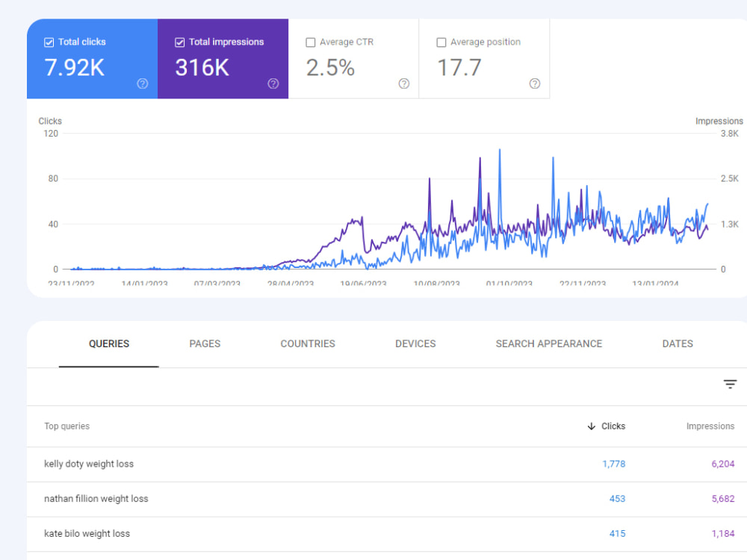Image resolution: width=747 pixels, height=560 pixels.
Task: Open help icon on Total impressions card
Action: (273, 84)
